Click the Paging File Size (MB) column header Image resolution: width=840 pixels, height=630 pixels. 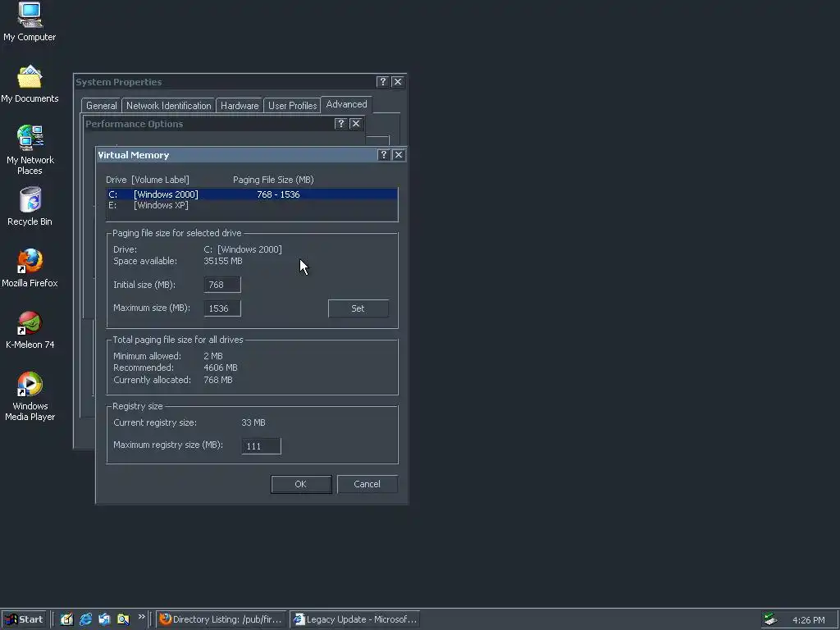point(273,180)
